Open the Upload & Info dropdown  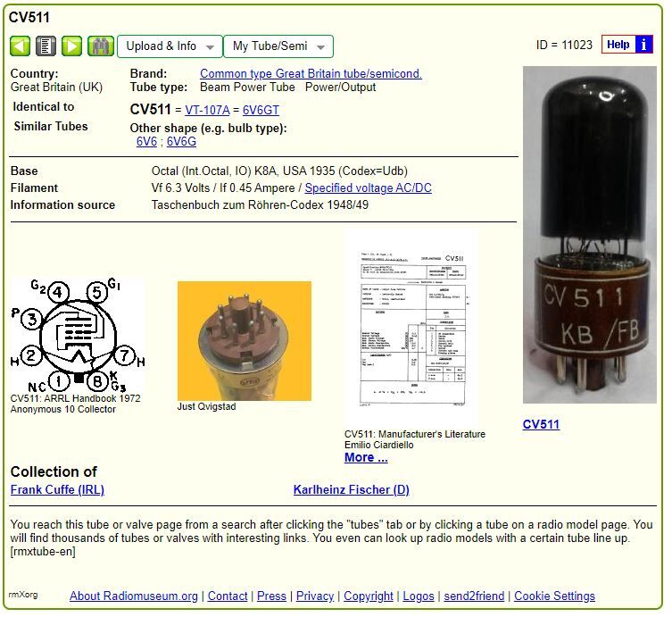[170, 46]
